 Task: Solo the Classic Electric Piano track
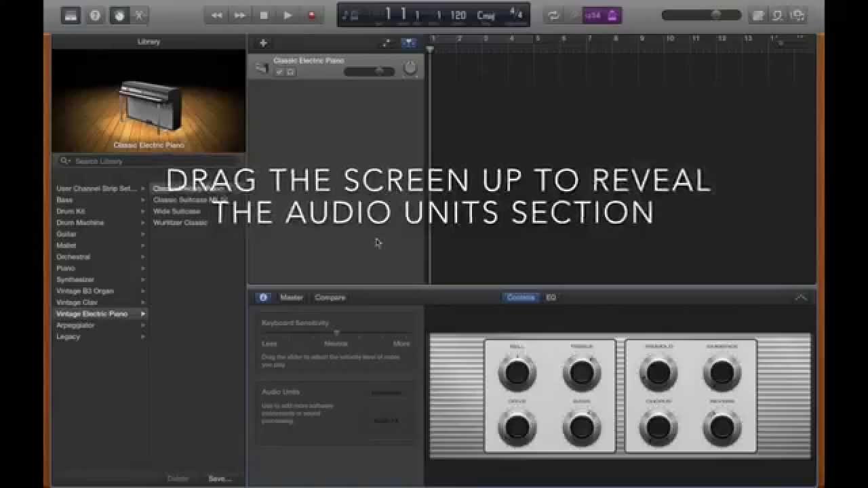tap(290, 71)
